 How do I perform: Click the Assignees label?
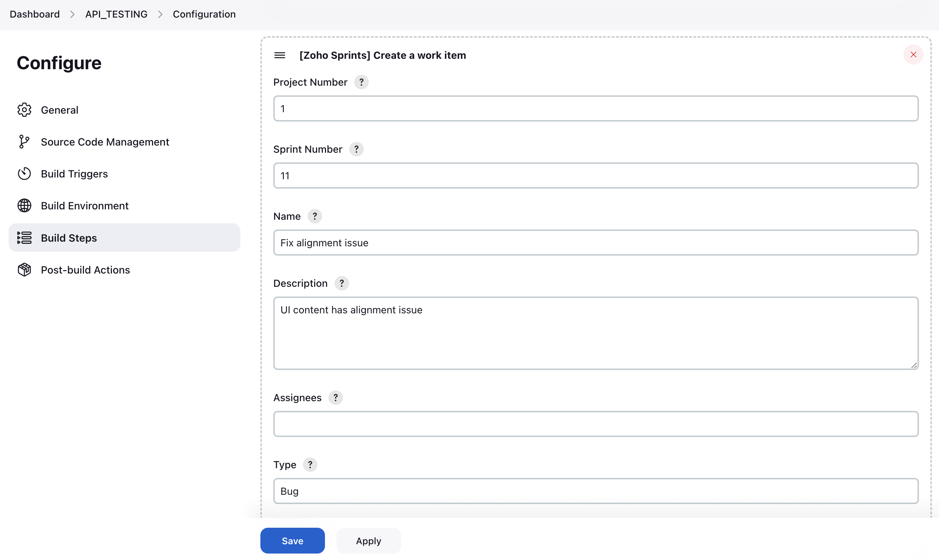[x=297, y=398]
